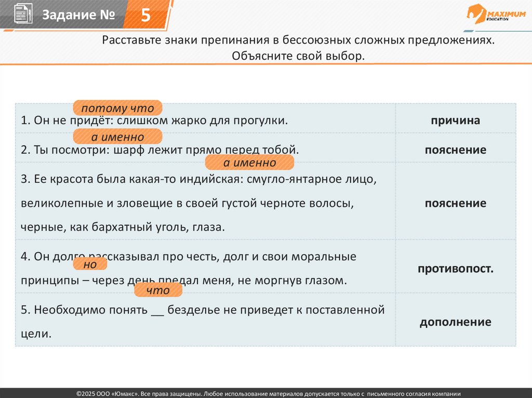The height and width of the screenshot is (398, 532).
Task: Click the orange 'но' label
Action: 90,264
